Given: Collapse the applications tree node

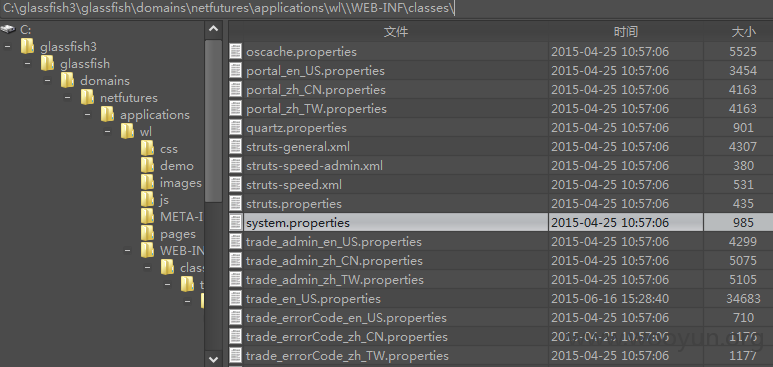Looking at the screenshot, I should [x=87, y=114].
